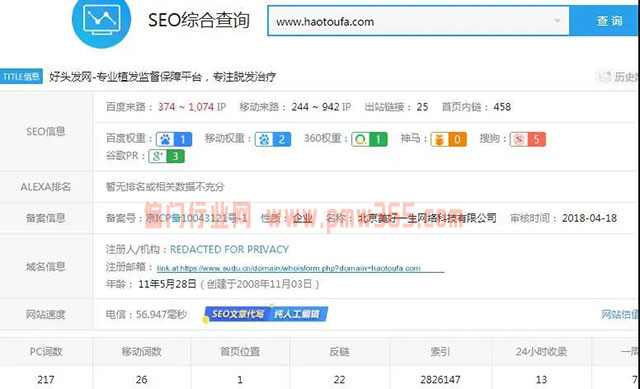Click the 首页位置 value 1
The image size is (640, 389).
click(240, 380)
